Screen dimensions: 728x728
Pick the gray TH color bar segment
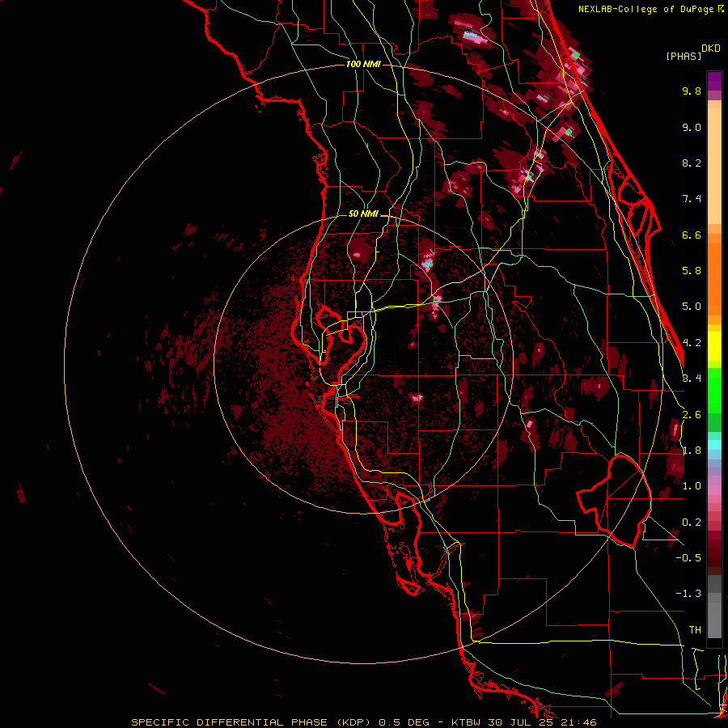coord(714,620)
